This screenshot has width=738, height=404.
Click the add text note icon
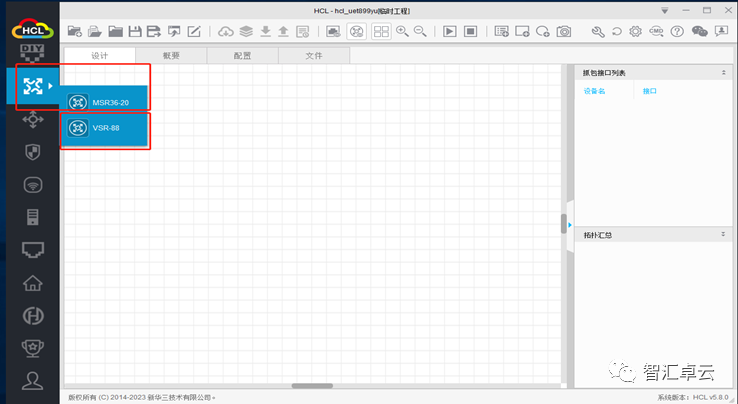502,32
